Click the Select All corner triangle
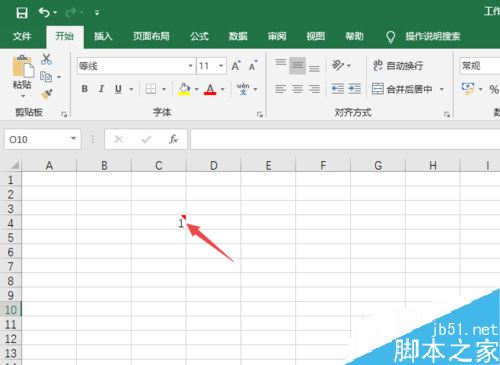The image size is (500, 365). [x=14, y=165]
